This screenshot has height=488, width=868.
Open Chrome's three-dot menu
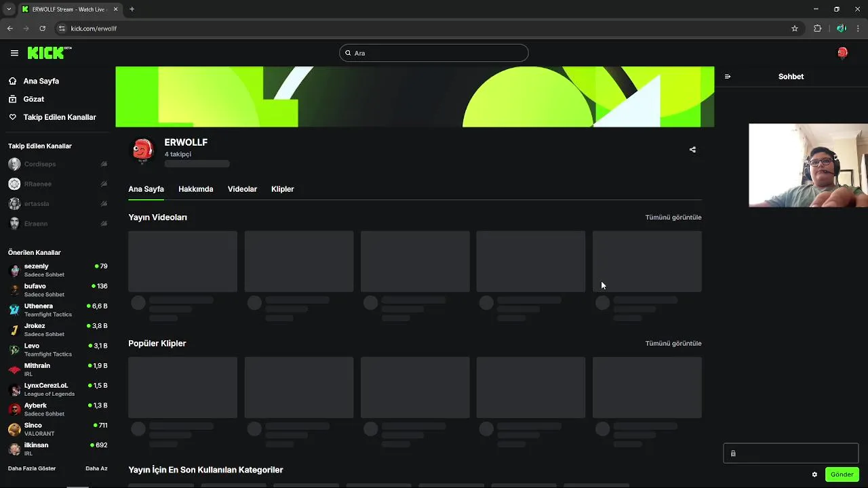click(858, 28)
